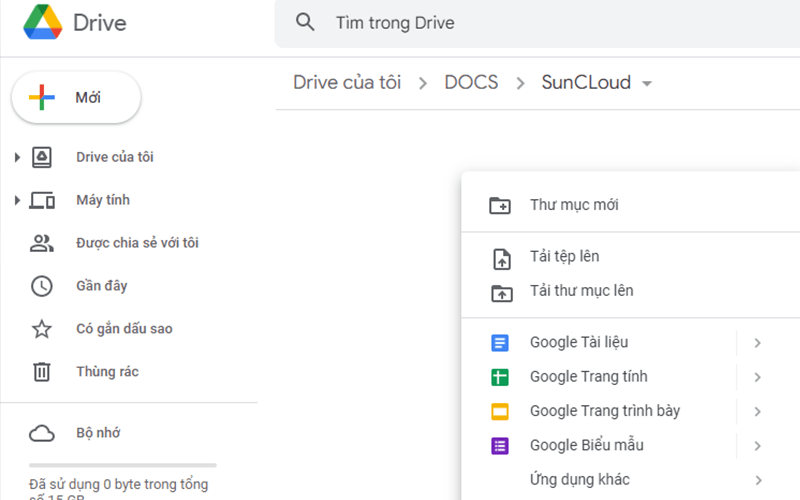Viewport: 800px width, 500px height.
Task: Click the blue Google Docs icon
Action: (x=500, y=343)
